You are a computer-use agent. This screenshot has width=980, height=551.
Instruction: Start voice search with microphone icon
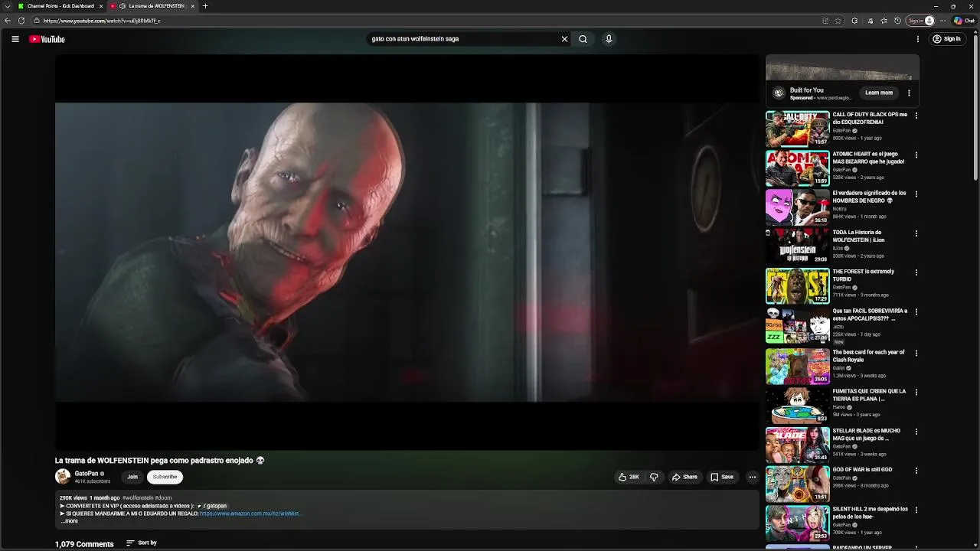pyautogui.click(x=609, y=39)
